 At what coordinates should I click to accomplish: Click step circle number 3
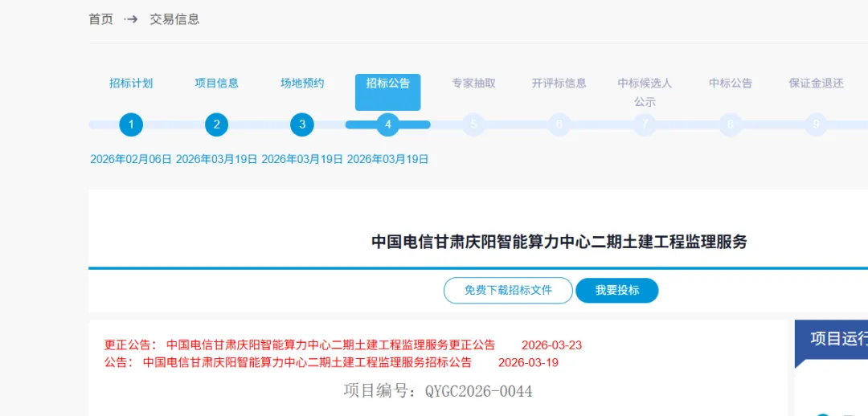[302, 124]
